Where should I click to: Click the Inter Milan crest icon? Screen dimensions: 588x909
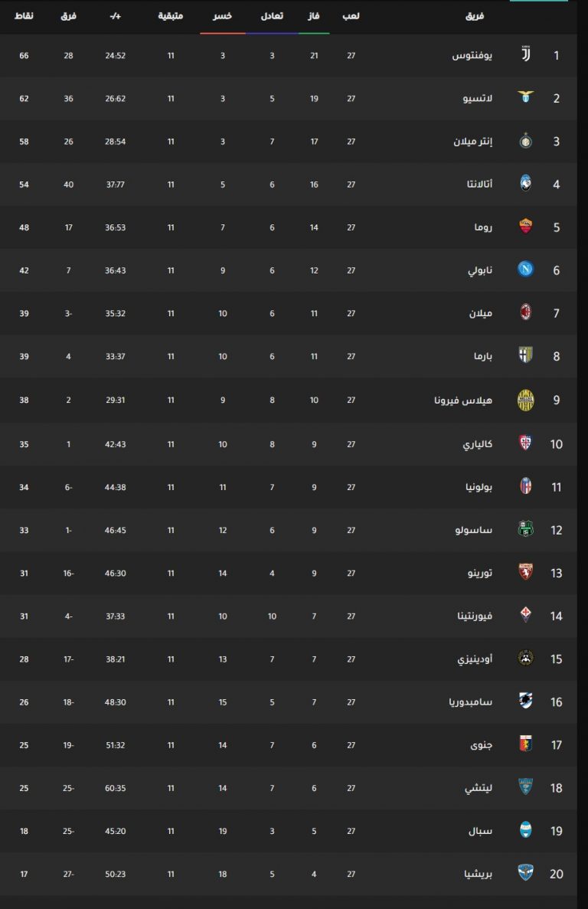[x=525, y=141]
